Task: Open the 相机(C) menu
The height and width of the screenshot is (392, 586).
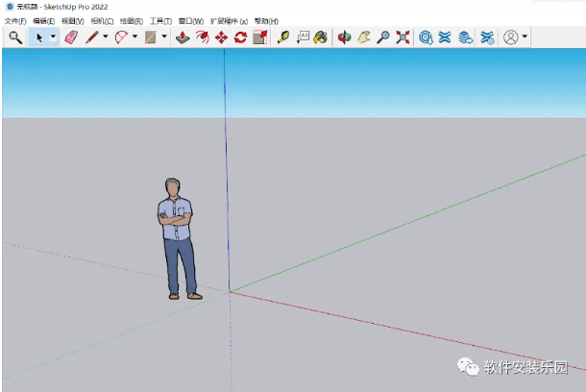Action: 102,20
